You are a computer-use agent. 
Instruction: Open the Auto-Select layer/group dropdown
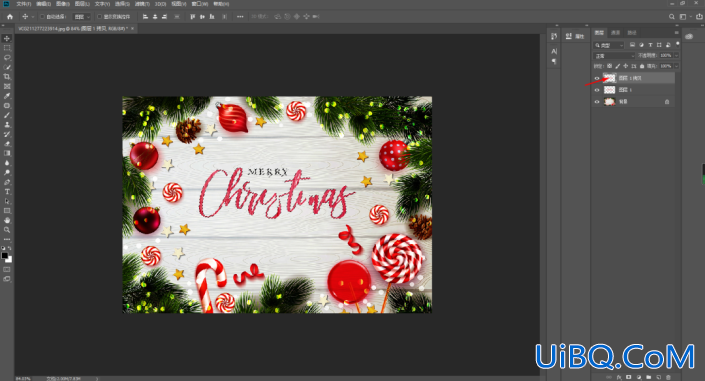pyautogui.click(x=82, y=17)
